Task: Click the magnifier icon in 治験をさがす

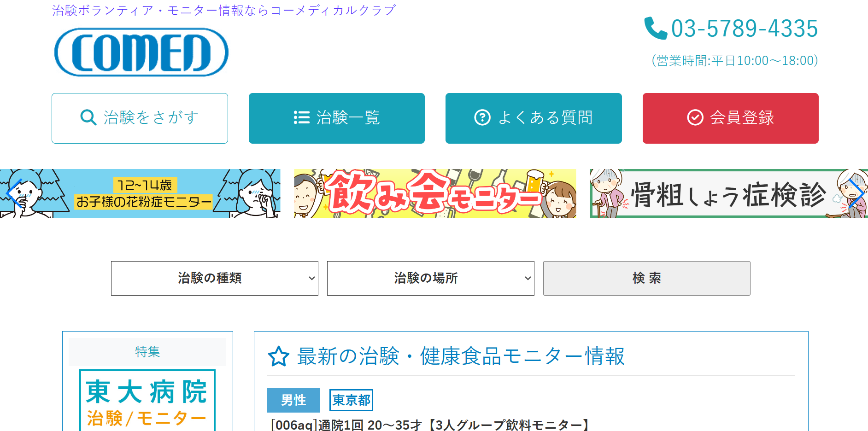Action: click(x=88, y=117)
